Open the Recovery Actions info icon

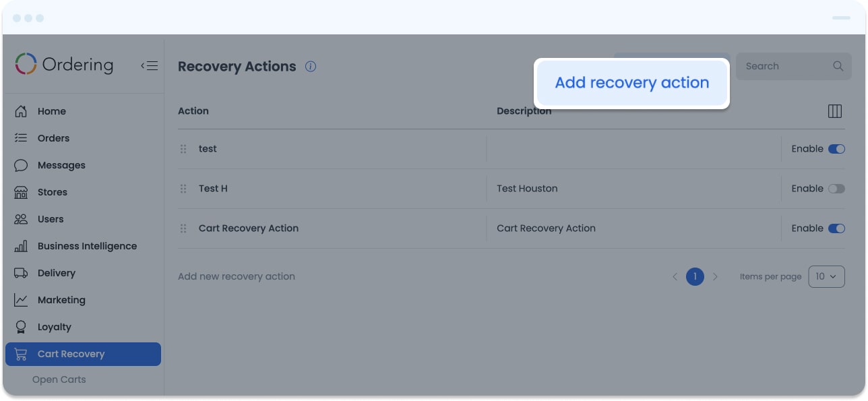click(311, 66)
